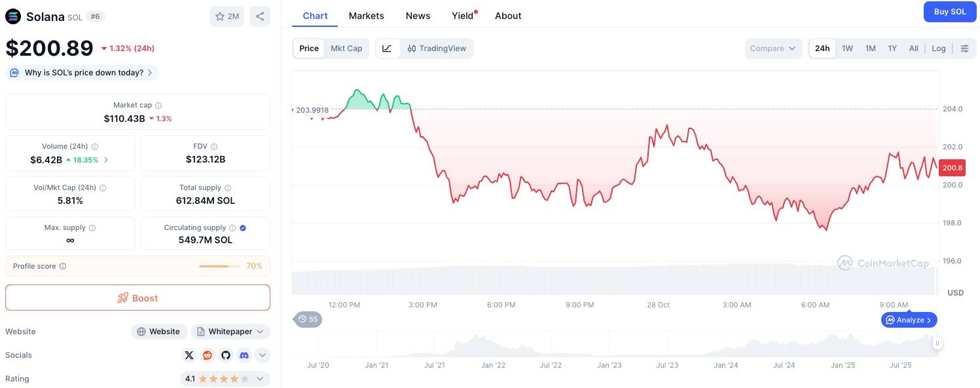Viewport: 980px width, 388px height.
Task: Click the CoinMarketCap logo watermark on chart
Action: (x=885, y=263)
